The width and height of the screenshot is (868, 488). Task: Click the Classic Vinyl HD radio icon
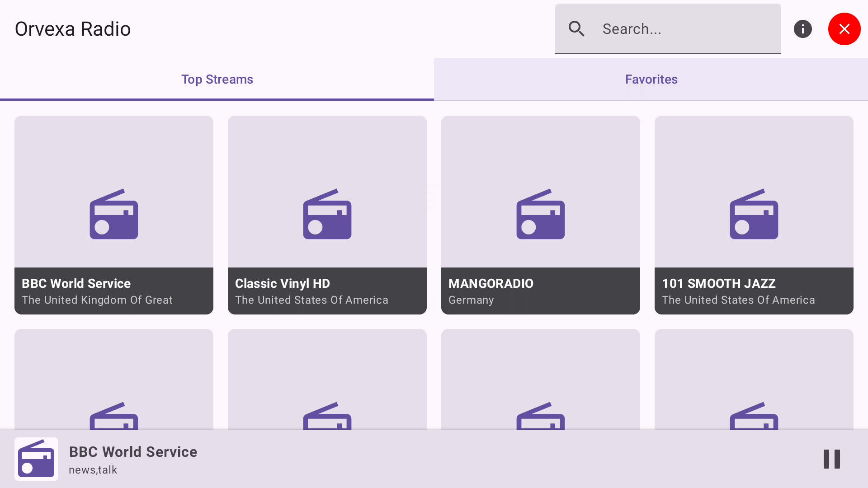327,214
